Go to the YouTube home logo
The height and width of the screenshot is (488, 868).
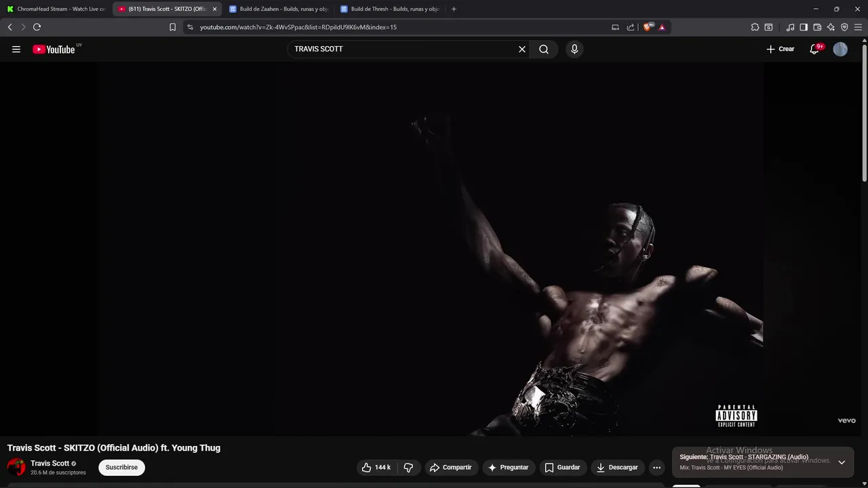click(x=54, y=49)
